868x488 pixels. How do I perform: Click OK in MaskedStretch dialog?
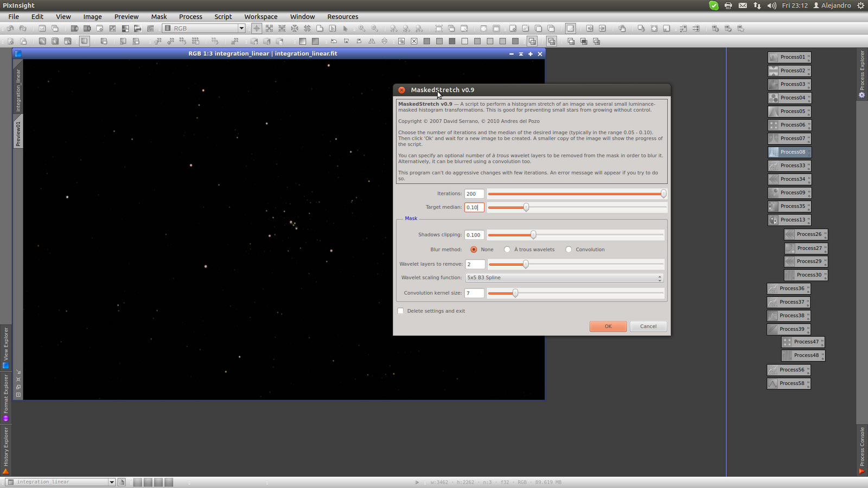pyautogui.click(x=608, y=326)
